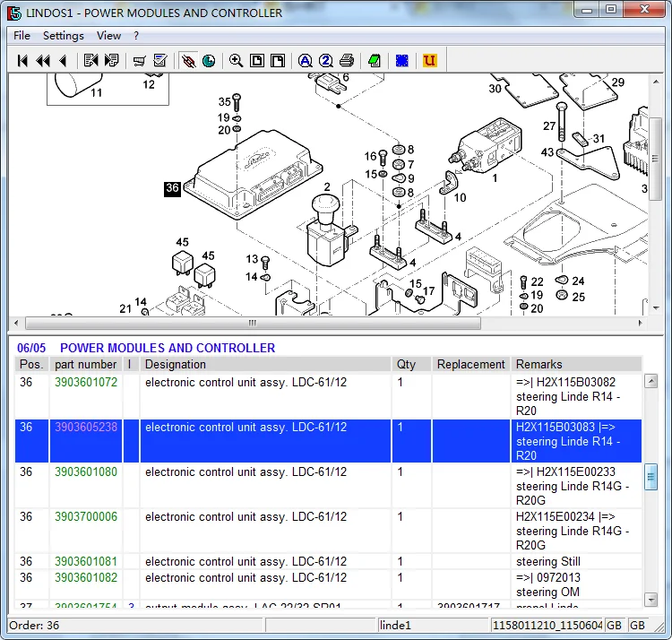This screenshot has width=672, height=640.
Task: Click the parts list scroll down arrow
Action: coord(651,600)
